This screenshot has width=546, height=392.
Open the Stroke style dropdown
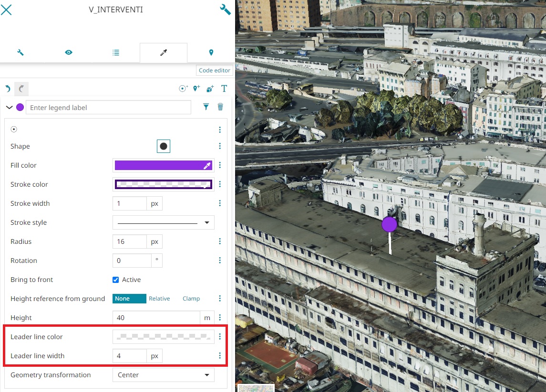(x=163, y=222)
